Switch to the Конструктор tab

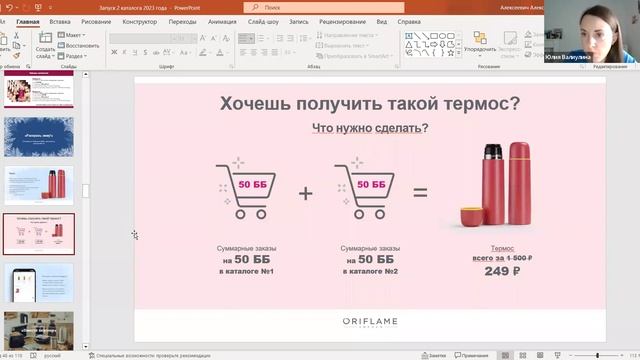click(x=140, y=22)
